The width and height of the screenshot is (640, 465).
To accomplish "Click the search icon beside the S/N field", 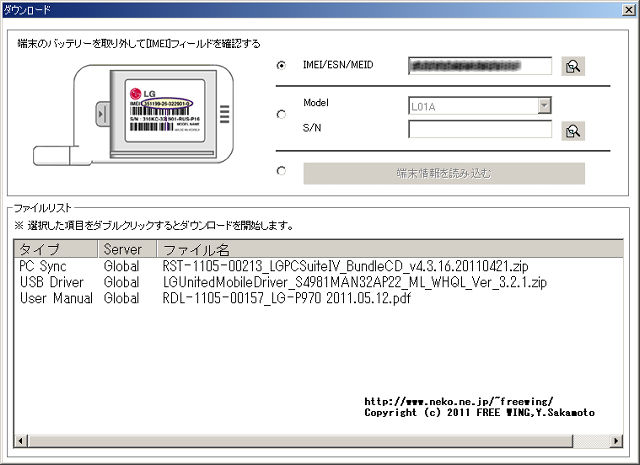I will 573,131.
